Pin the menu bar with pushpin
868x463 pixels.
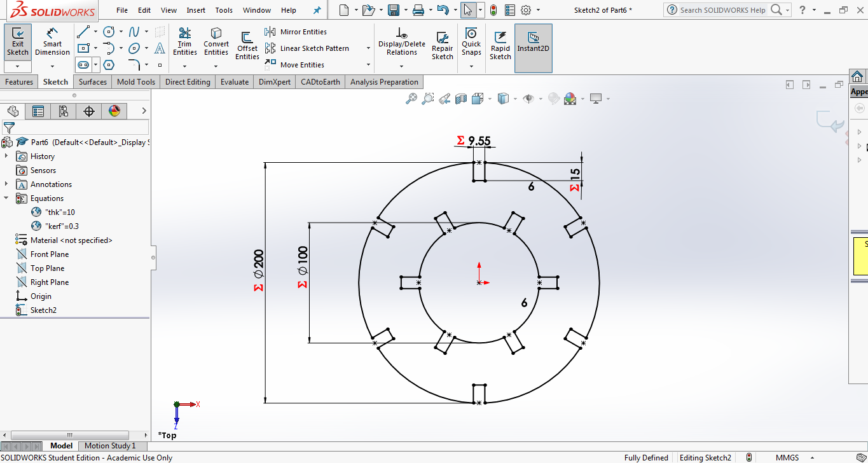coord(317,10)
